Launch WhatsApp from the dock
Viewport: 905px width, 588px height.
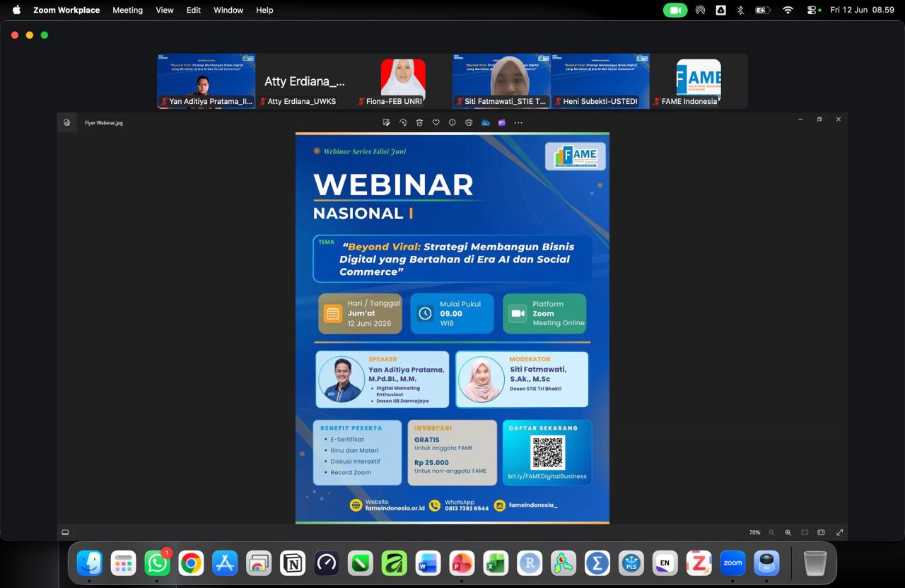(x=157, y=563)
